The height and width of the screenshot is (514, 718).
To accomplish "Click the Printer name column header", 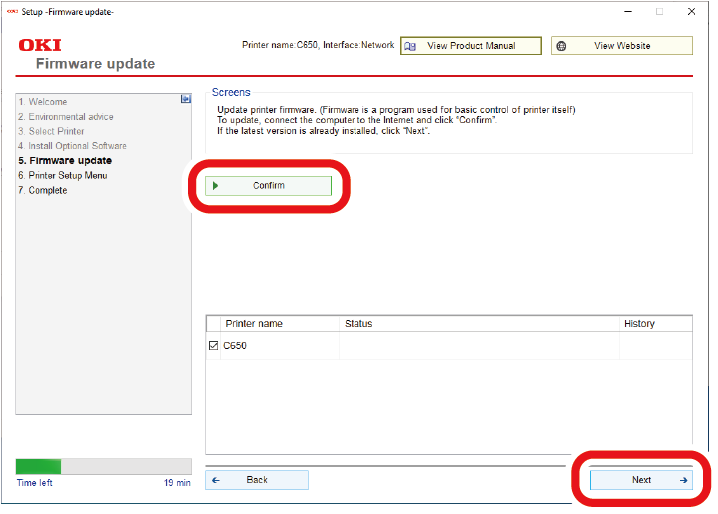I will [x=254, y=324].
